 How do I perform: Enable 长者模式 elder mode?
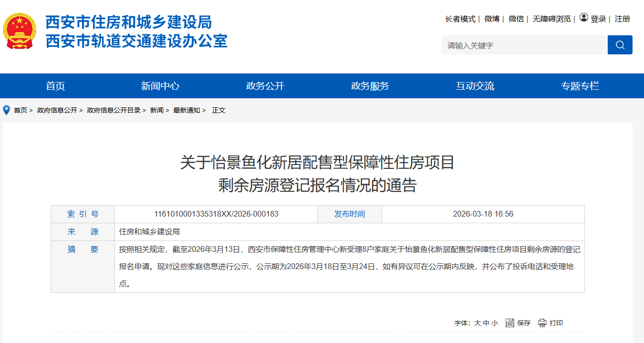tap(460, 19)
